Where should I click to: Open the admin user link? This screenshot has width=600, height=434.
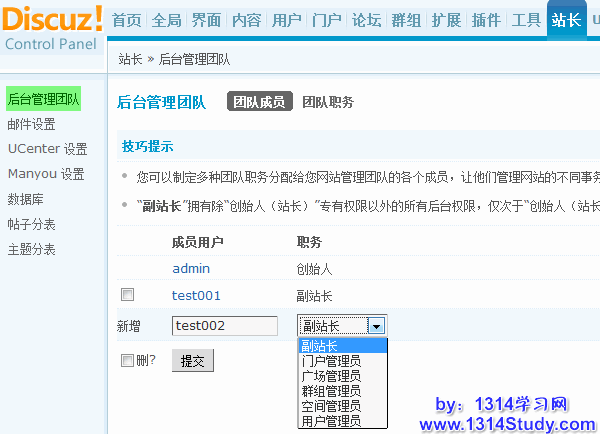pyautogui.click(x=191, y=269)
